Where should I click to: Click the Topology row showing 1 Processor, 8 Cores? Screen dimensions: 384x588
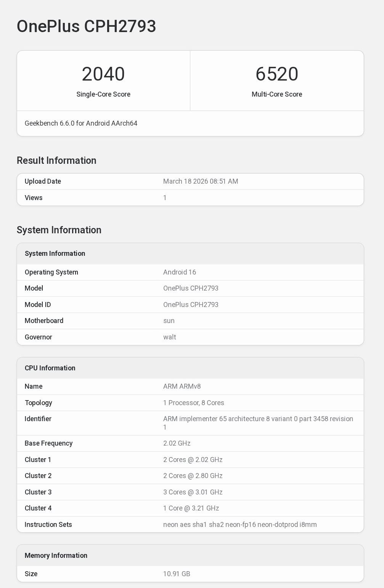coord(193,403)
